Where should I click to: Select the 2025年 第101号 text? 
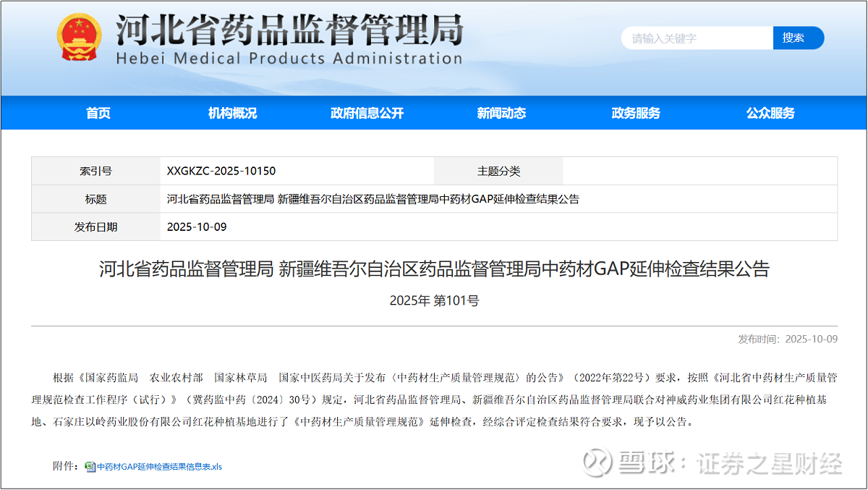pos(434,300)
